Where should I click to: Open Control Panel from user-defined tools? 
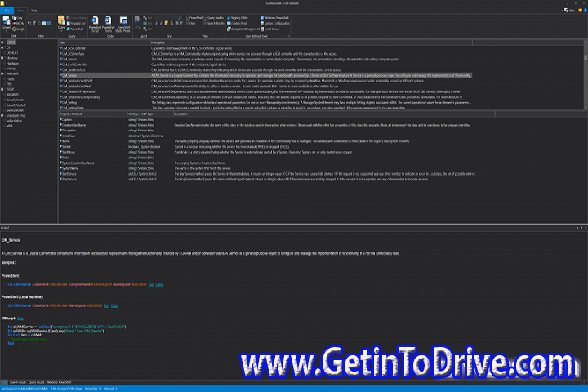237,23
